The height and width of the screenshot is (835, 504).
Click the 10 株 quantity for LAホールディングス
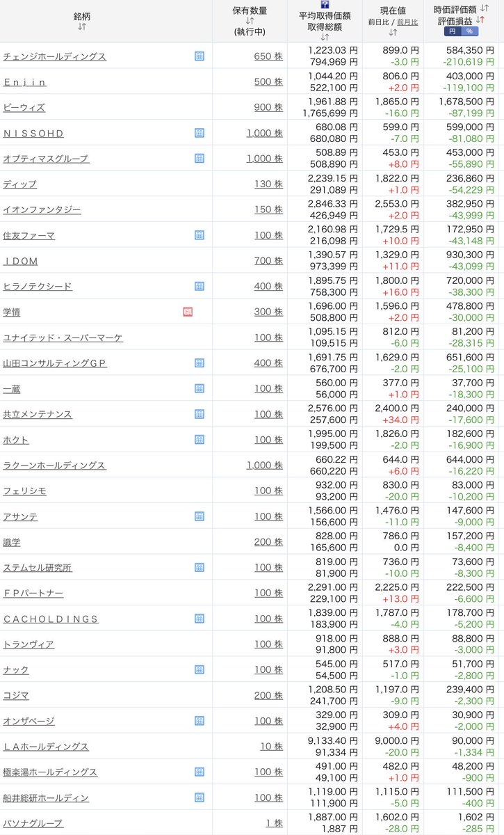(271, 747)
